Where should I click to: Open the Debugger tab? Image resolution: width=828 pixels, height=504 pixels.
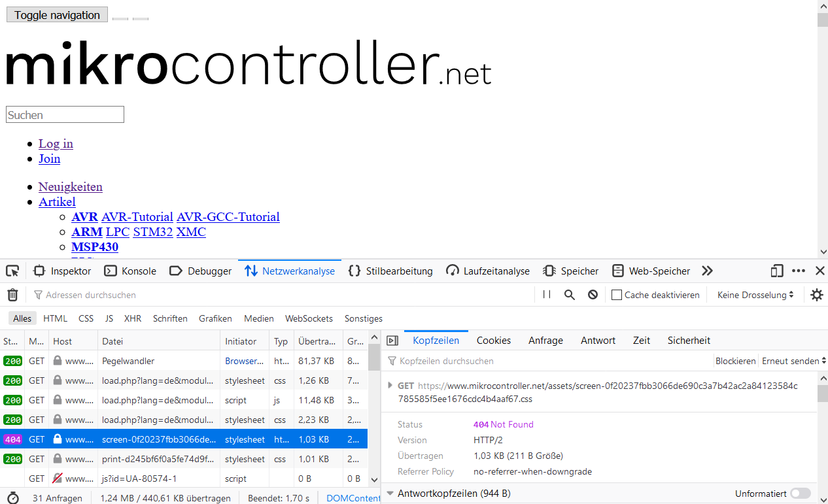[x=200, y=271]
